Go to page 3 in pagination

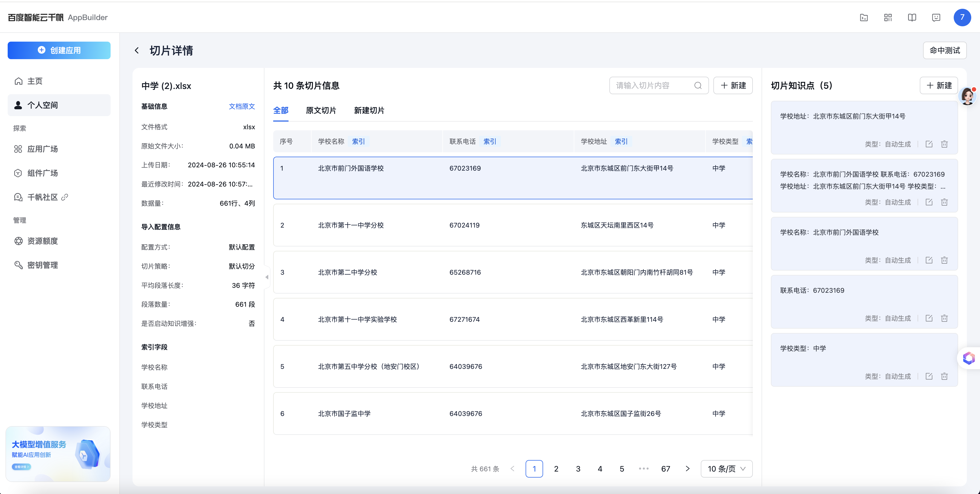(x=578, y=469)
